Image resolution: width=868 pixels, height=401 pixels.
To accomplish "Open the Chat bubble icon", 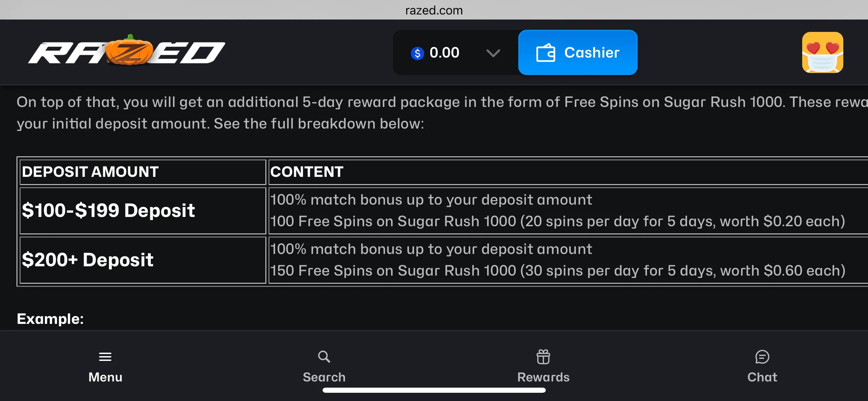I will pos(762,357).
